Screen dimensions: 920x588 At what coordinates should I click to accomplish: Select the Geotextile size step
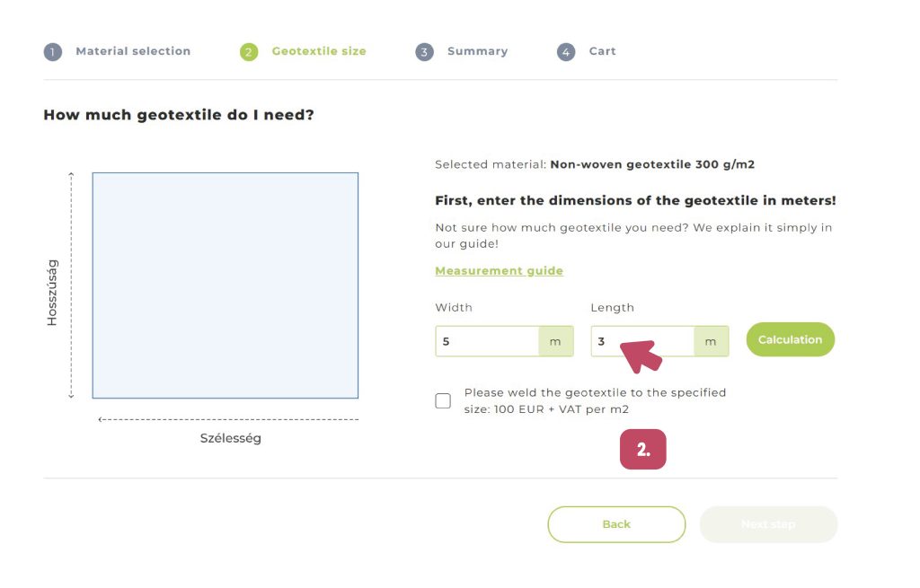[319, 51]
